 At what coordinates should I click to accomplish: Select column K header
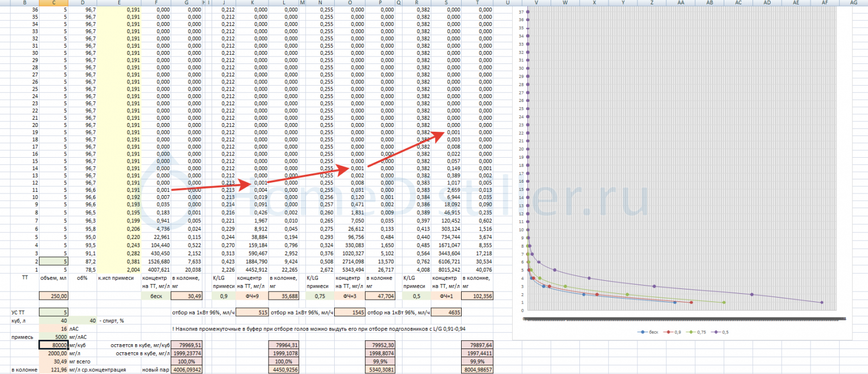[252, 3]
